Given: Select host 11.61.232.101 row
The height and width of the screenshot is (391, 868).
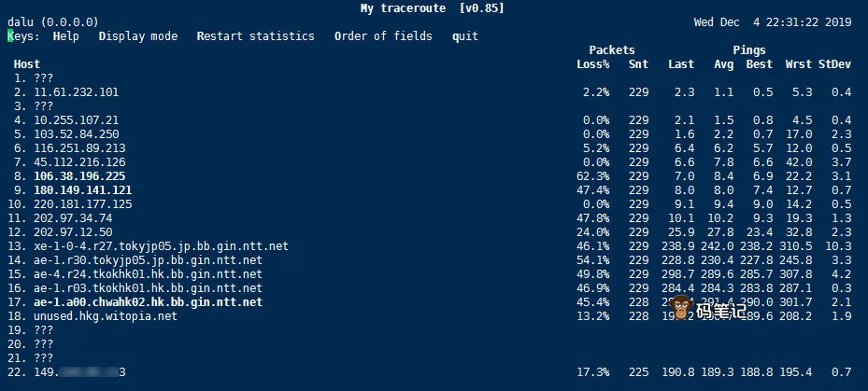Looking at the screenshot, I should [x=76, y=91].
